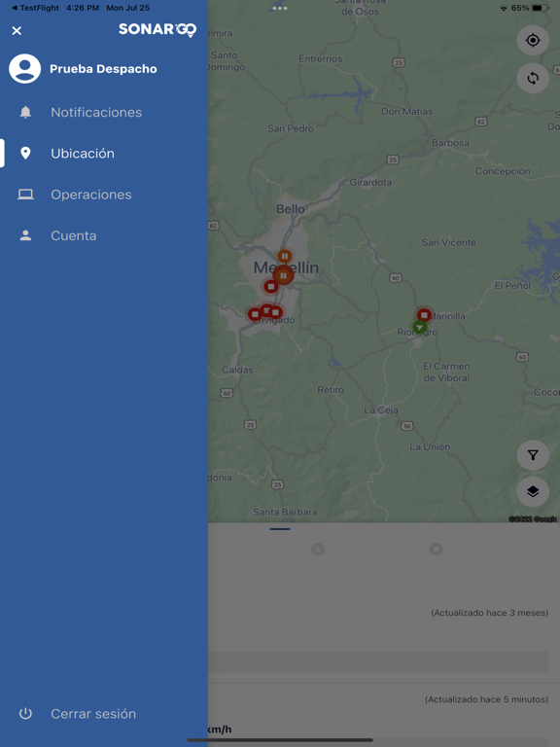Tap the El Peñol label on map

point(512,286)
